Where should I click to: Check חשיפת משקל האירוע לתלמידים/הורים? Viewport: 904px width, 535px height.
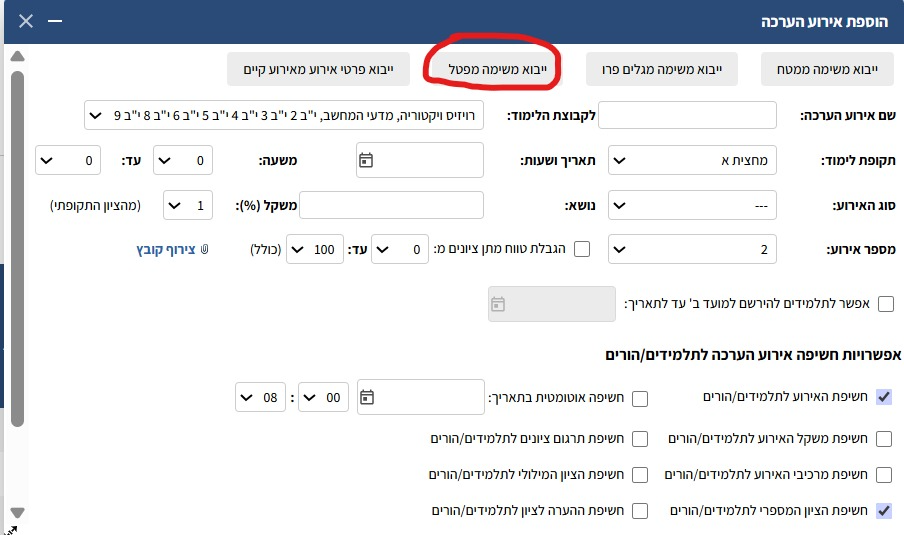[884, 439]
